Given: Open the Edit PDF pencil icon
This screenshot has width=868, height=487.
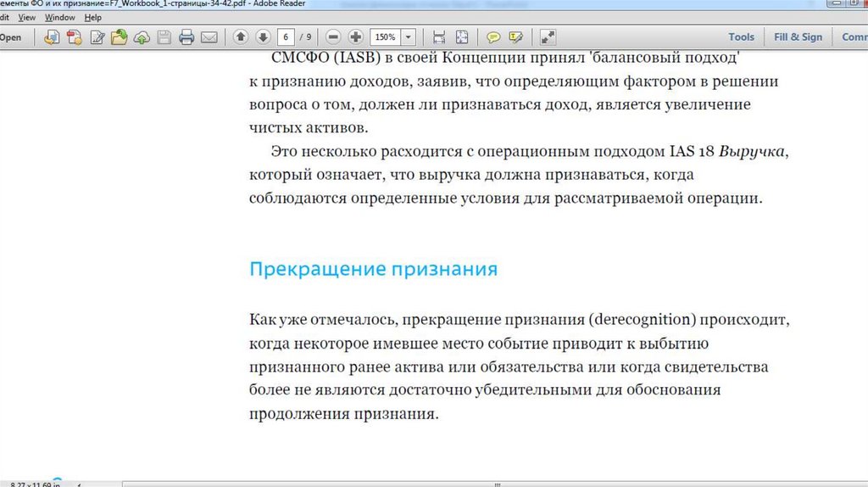Looking at the screenshot, I should (x=97, y=37).
